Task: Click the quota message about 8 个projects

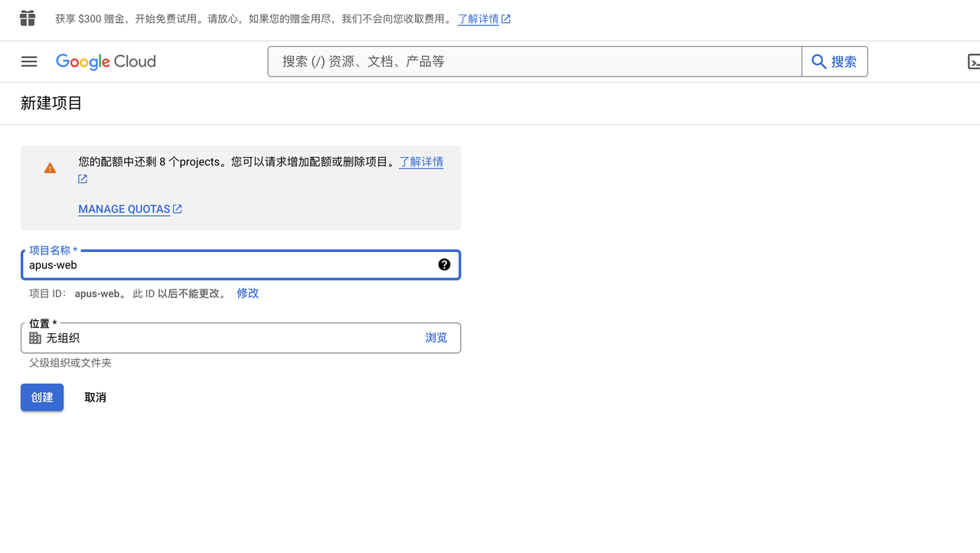Action: point(237,162)
